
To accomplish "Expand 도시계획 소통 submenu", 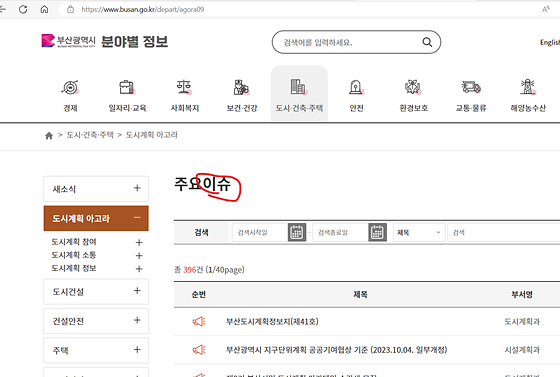I will pos(139,256).
